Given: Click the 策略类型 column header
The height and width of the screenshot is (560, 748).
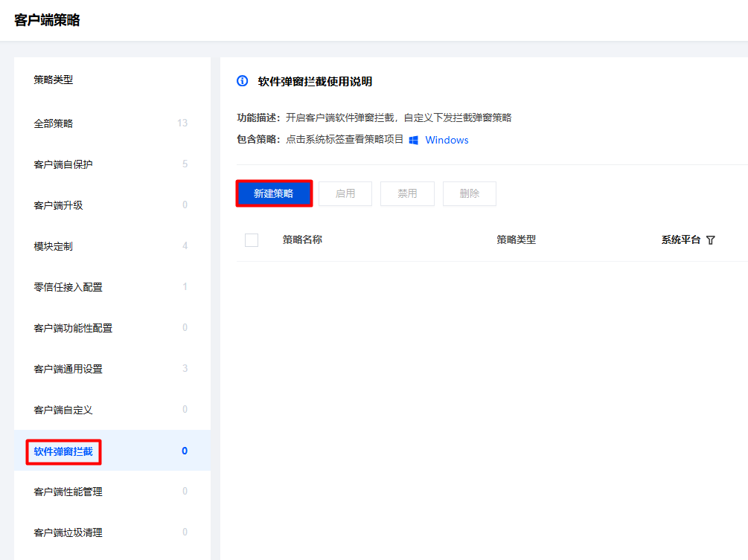Looking at the screenshot, I should pos(517,239).
